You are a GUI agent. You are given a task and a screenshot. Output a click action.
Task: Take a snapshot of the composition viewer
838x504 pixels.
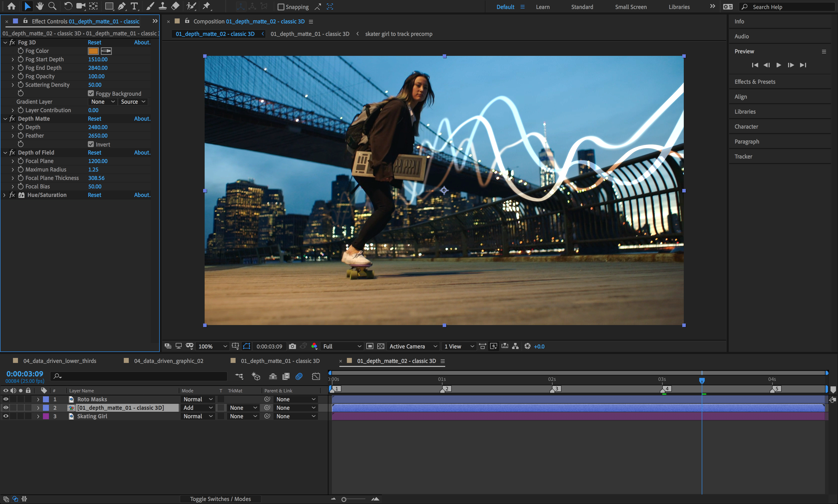click(x=292, y=346)
